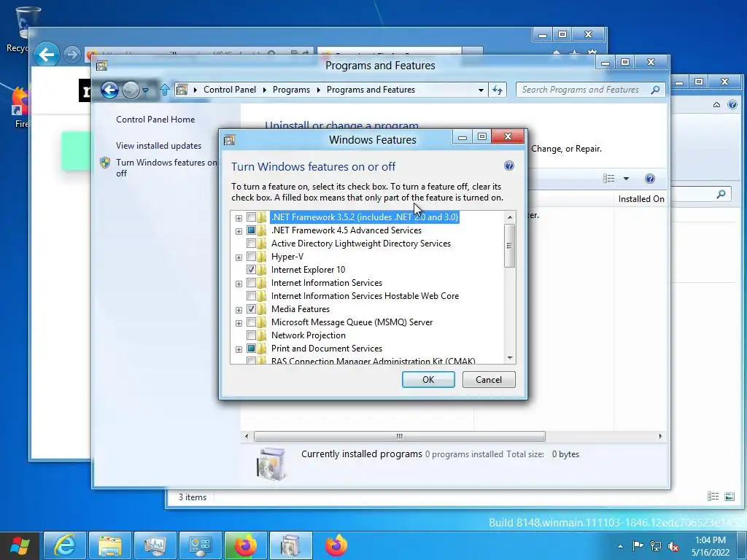Image resolution: width=747 pixels, height=560 pixels.
Task: Click OK in Windows Features dialog
Action: coord(428,379)
